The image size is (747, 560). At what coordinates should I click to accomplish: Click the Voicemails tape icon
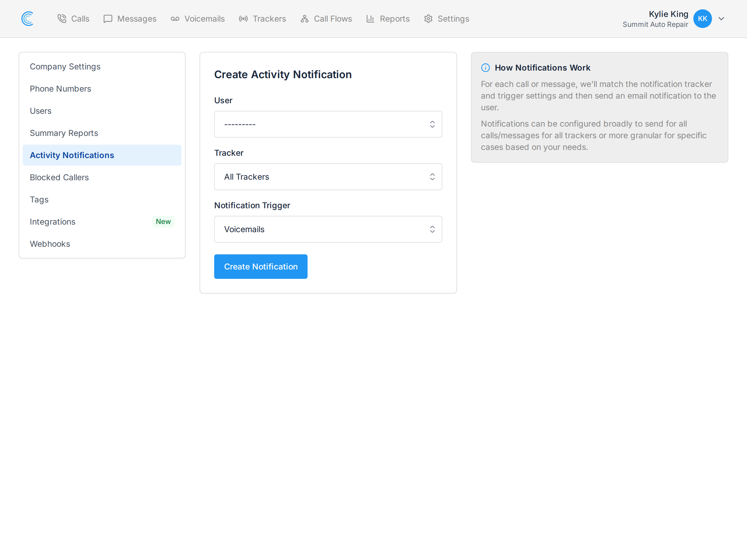click(x=175, y=19)
